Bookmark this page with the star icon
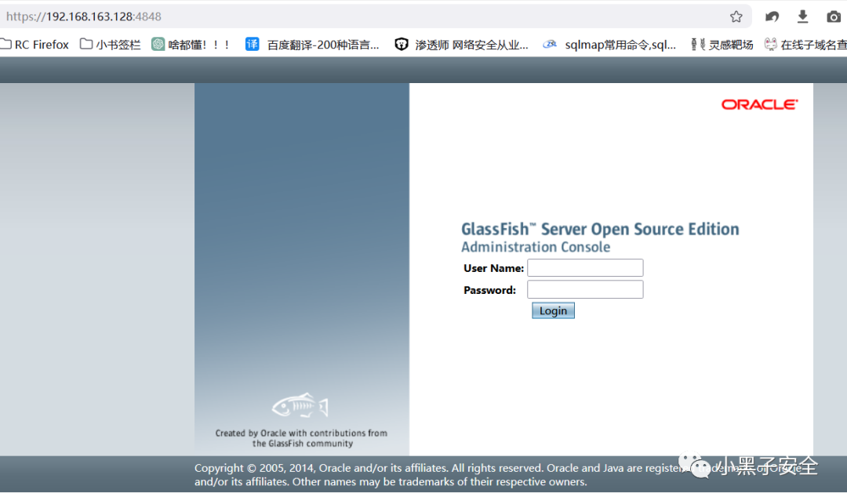 (736, 16)
